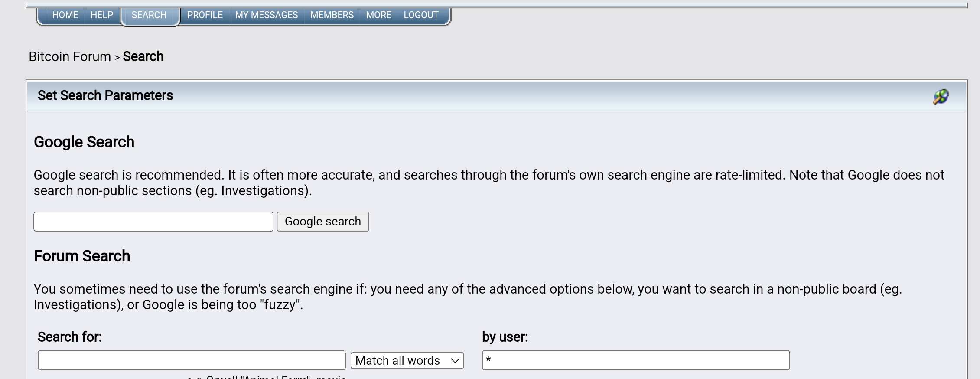Focus the 'Search for' text field
Screen dimensions: 980x379
[x=192, y=360]
